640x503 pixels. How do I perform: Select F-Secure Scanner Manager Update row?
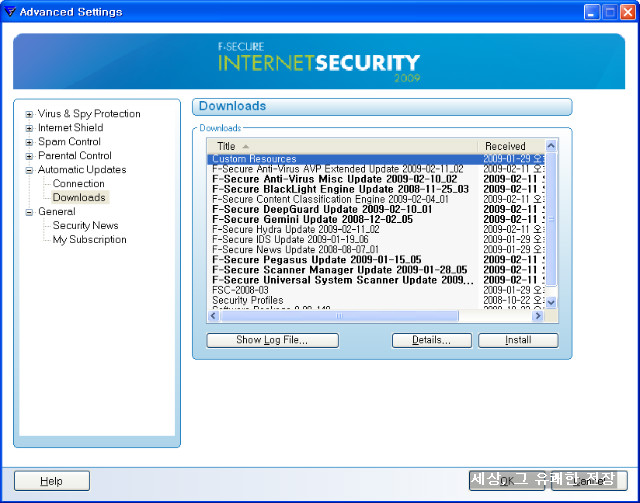point(376,270)
